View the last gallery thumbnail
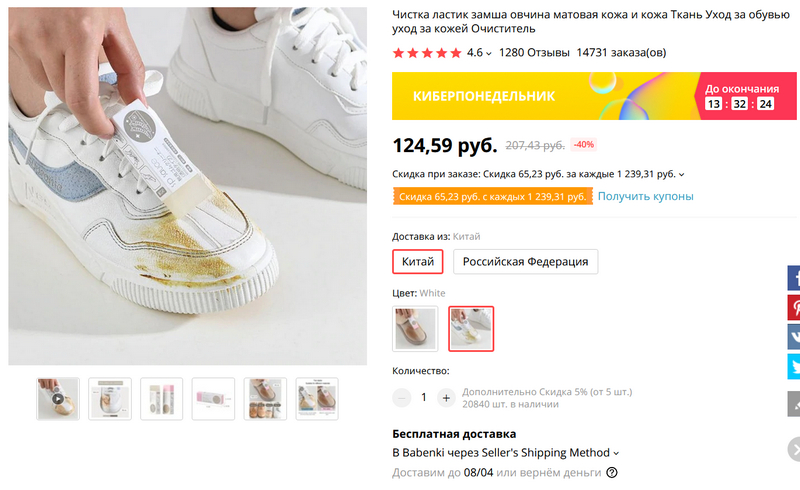Screen dimensions: 800x490 (317, 398)
